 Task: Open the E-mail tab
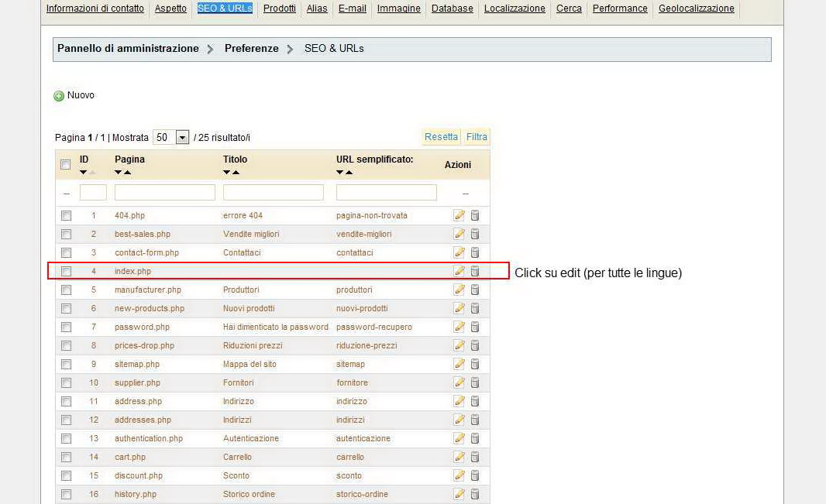(x=353, y=9)
